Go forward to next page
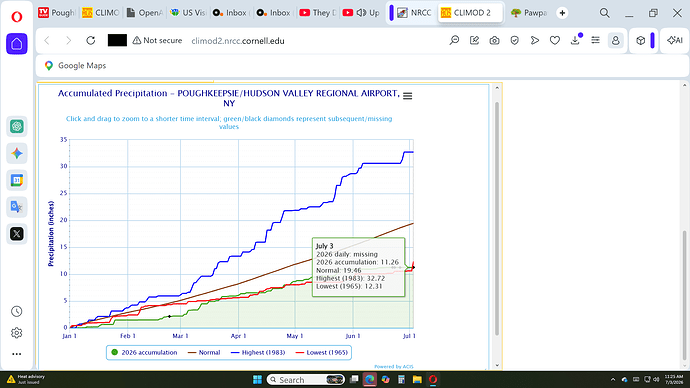Image resolution: width=690 pixels, height=388 pixels. click(x=68, y=40)
